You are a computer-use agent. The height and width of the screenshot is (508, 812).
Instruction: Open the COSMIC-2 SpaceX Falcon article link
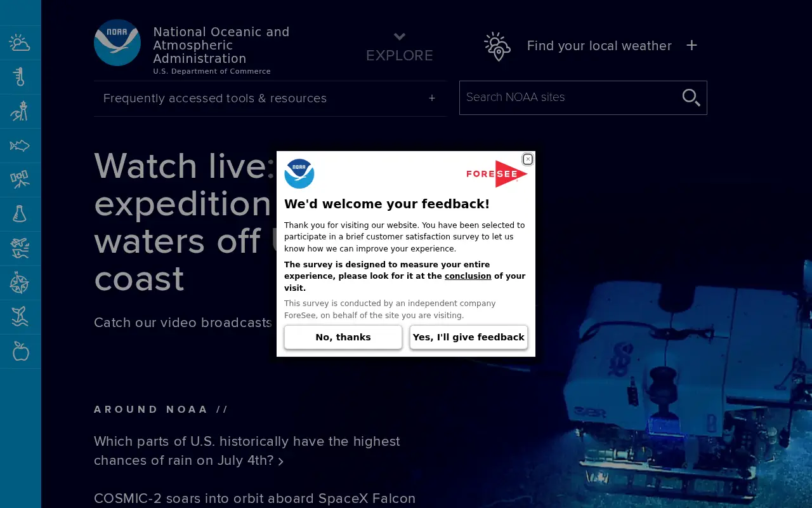point(255,498)
